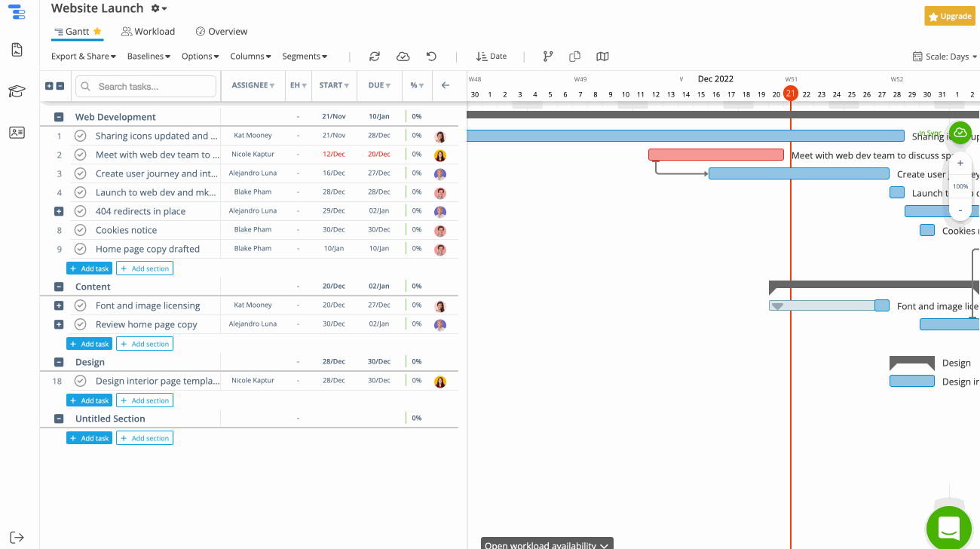Image resolution: width=980 pixels, height=549 pixels.
Task: Select the team members card icon in sidebar
Action: 17,132
